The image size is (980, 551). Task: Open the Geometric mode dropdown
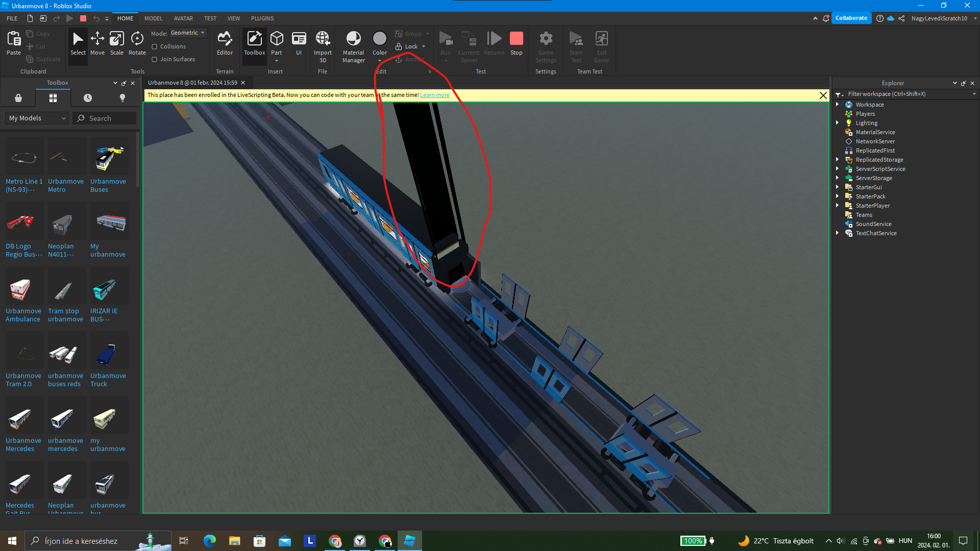click(x=188, y=33)
